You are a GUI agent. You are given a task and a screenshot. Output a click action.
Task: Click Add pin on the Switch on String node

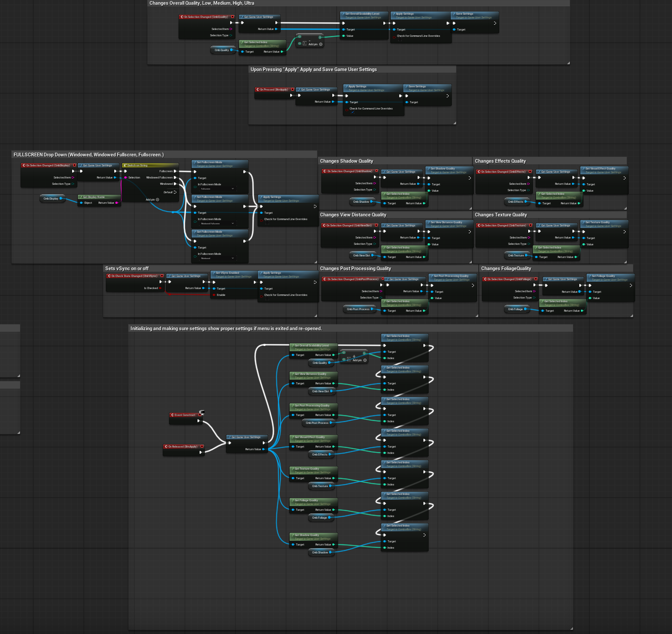click(152, 200)
